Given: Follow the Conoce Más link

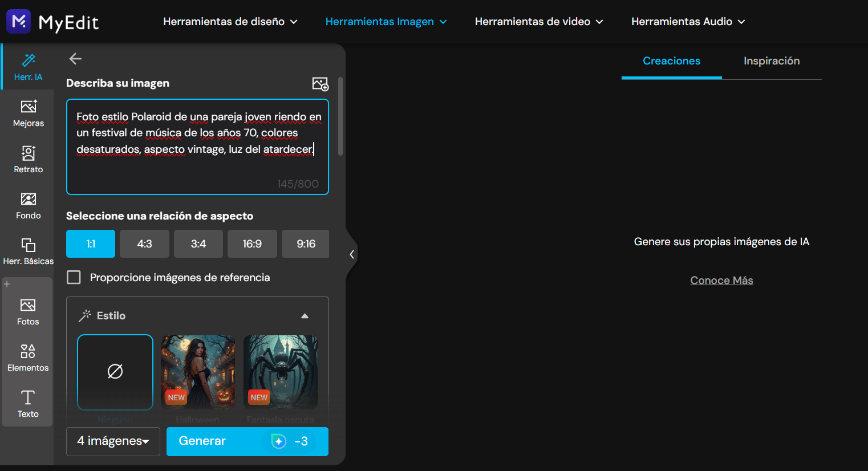Looking at the screenshot, I should tap(721, 281).
